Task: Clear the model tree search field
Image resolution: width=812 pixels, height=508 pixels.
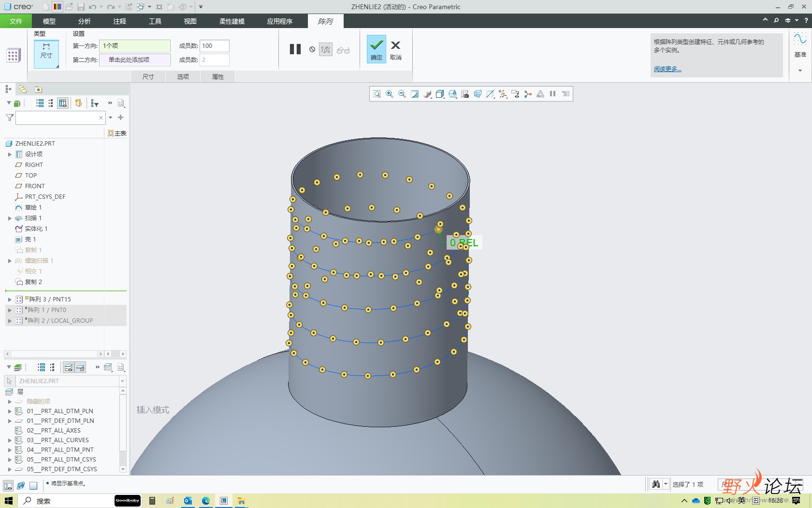Action: click(x=101, y=118)
